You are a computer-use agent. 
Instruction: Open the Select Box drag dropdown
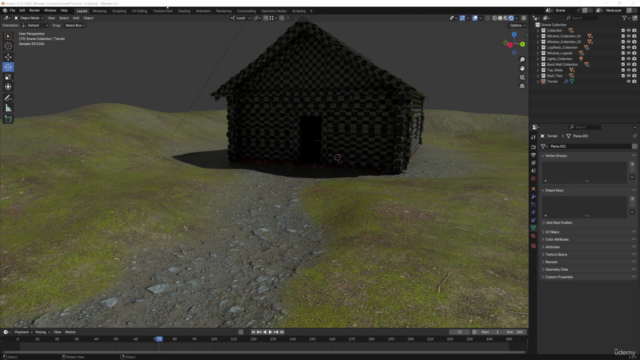[75, 25]
